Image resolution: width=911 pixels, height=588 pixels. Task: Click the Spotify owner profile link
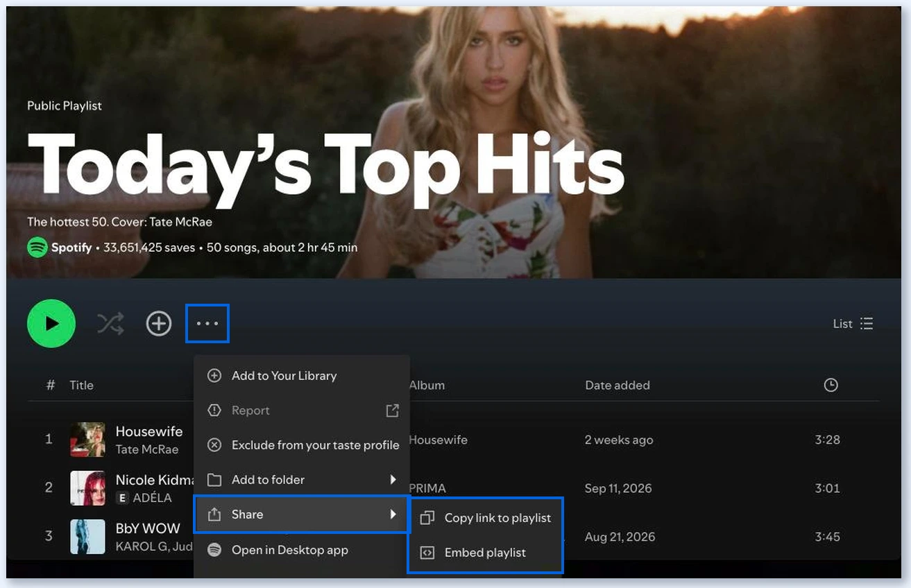coord(71,248)
